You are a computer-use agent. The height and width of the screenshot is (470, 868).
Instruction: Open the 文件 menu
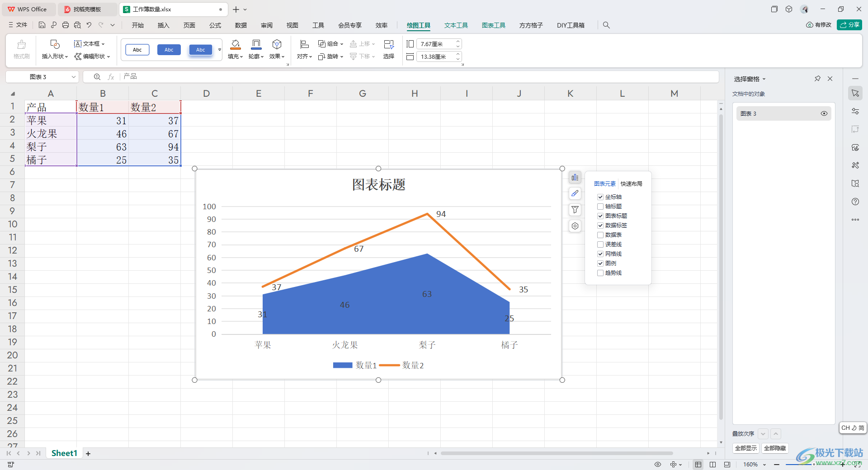tap(18, 25)
